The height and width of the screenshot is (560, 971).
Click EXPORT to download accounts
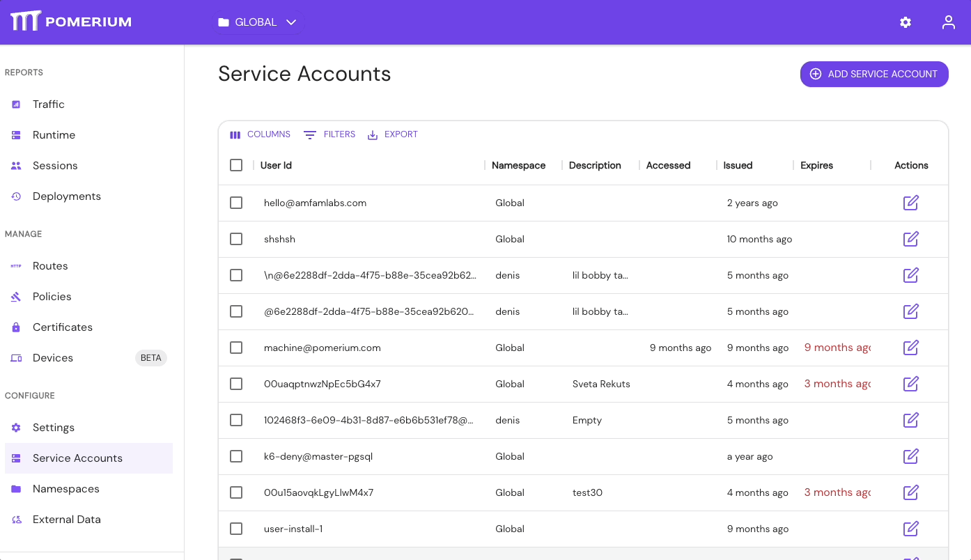(x=393, y=134)
